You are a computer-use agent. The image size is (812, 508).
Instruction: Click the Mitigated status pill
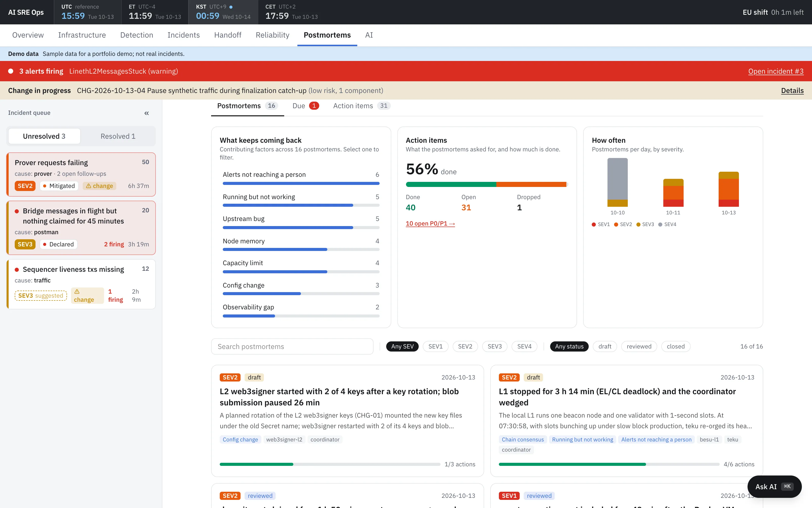click(x=59, y=186)
